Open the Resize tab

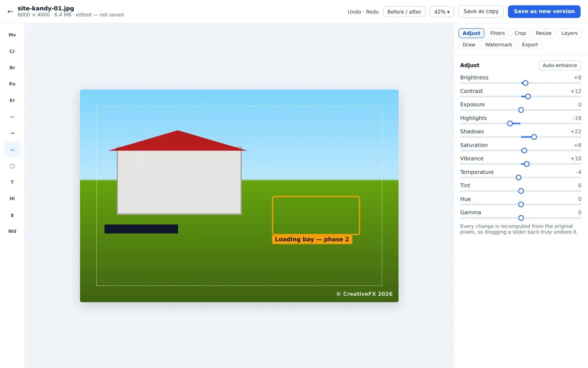(544, 33)
